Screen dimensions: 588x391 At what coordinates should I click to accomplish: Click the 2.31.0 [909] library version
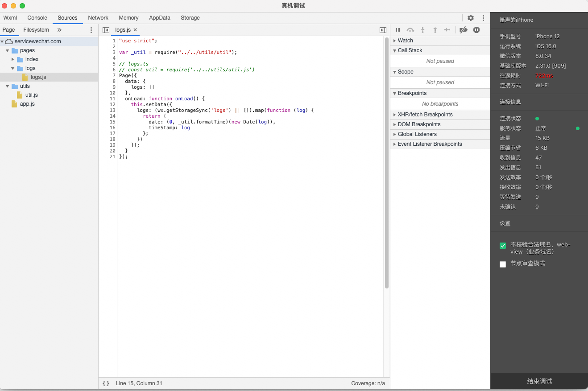tap(551, 66)
